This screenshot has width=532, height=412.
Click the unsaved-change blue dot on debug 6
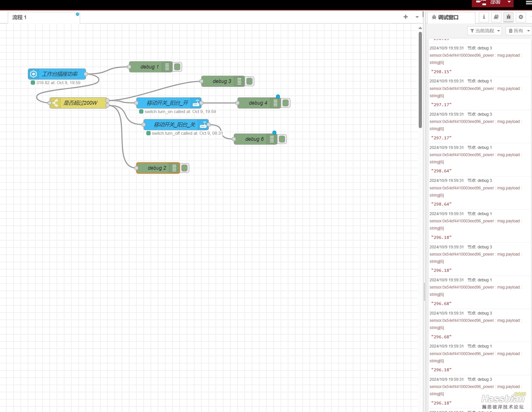click(274, 133)
